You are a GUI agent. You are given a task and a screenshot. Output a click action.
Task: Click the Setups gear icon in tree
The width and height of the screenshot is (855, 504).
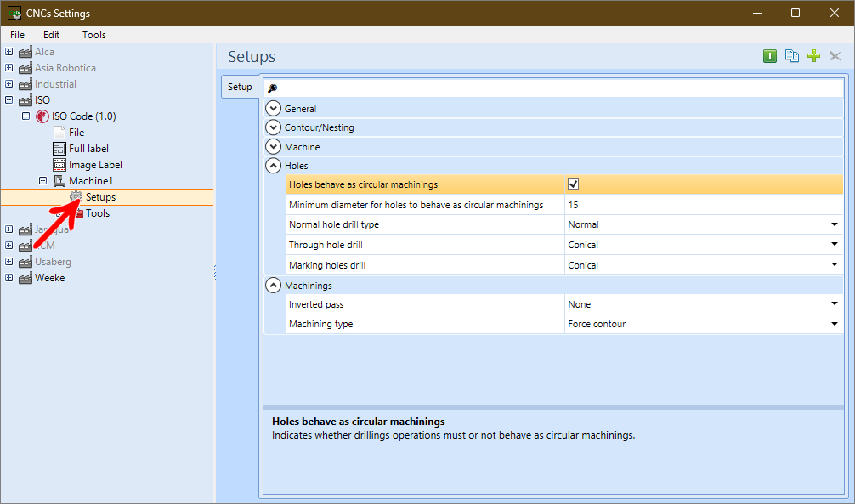[76, 197]
